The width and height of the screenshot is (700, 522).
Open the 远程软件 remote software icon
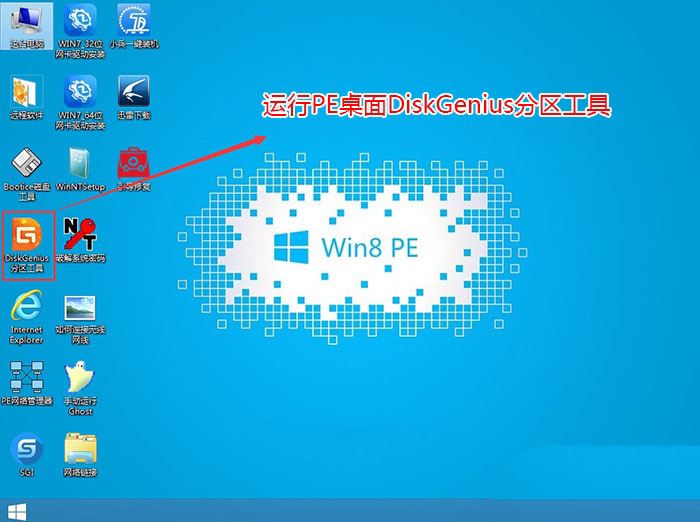click(25, 93)
